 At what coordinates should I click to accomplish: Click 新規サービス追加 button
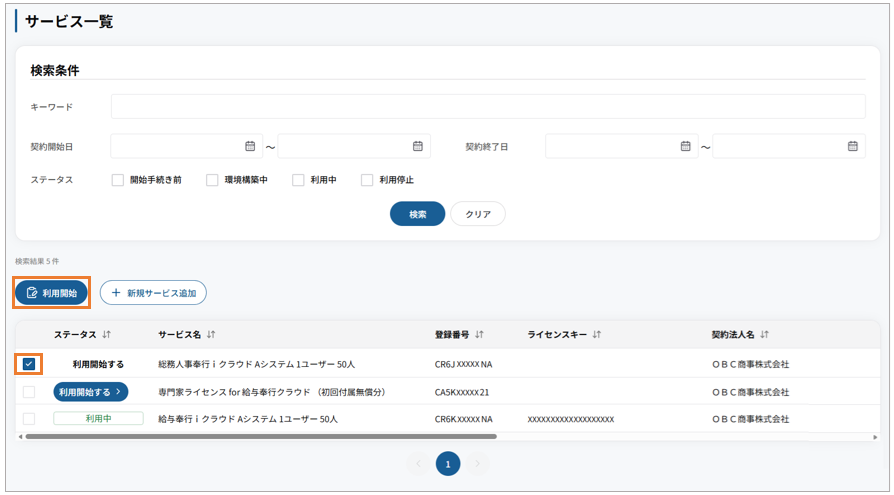(x=153, y=293)
